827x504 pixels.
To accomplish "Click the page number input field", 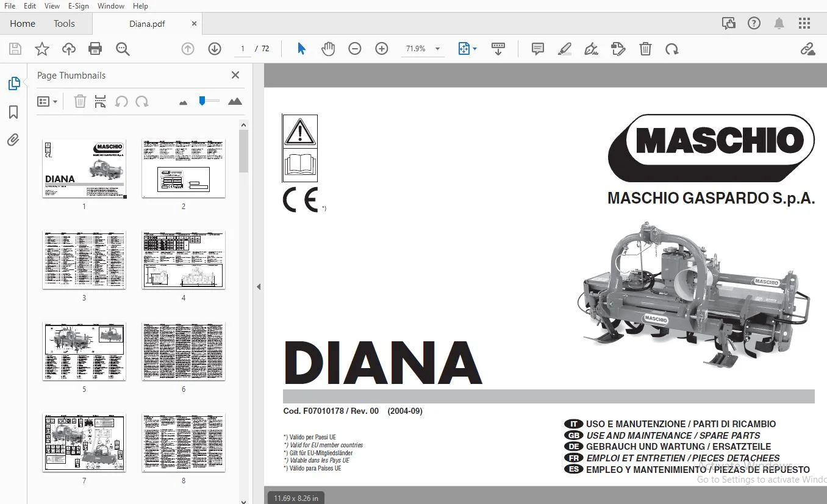I will (x=243, y=49).
